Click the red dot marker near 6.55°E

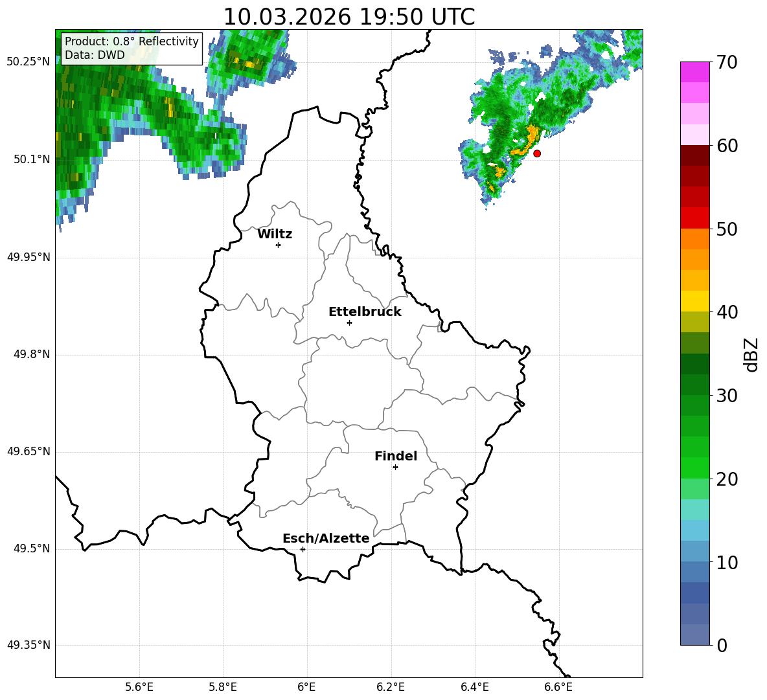(x=537, y=153)
